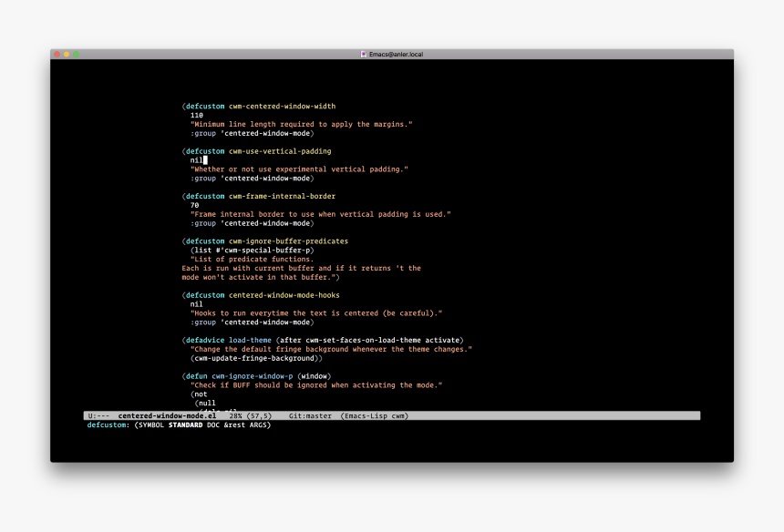
Task: Place cursor on cwm-use-vertical-padding symbol
Action: [x=280, y=151]
